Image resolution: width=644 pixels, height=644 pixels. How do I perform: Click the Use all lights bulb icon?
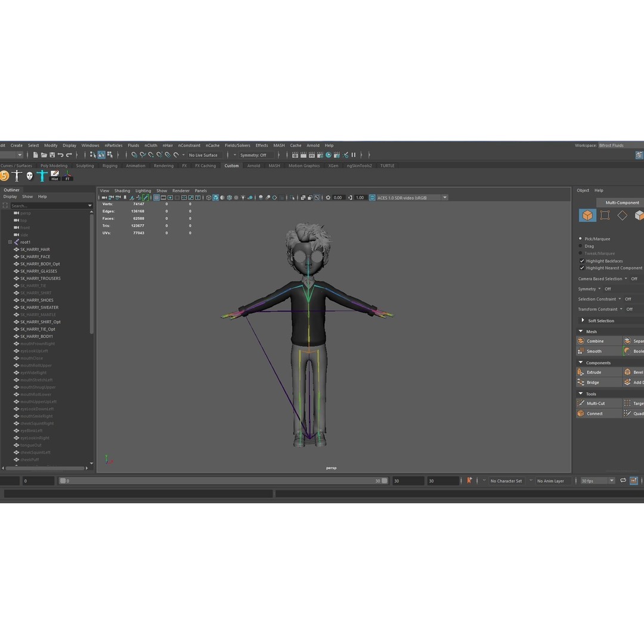click(243, 197)
